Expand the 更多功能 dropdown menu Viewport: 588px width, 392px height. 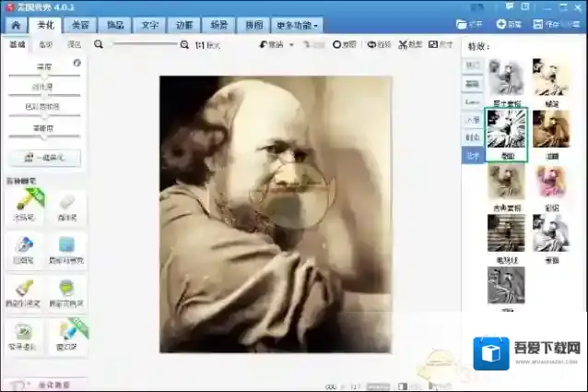[297, 25]
